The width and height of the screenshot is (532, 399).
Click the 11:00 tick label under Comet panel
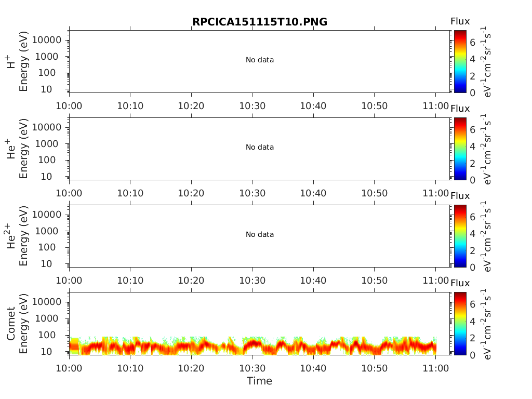click(436, 368)
